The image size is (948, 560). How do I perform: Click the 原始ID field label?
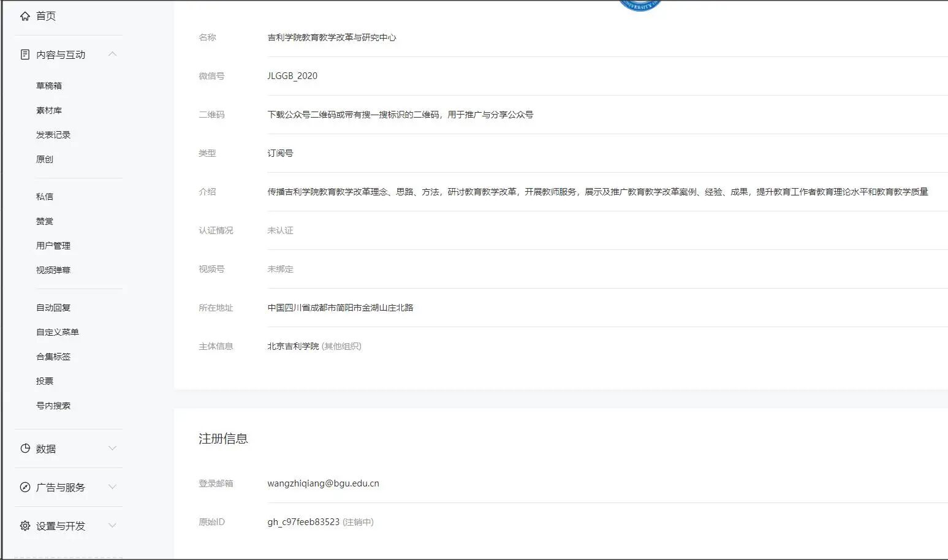coord(211,522)
